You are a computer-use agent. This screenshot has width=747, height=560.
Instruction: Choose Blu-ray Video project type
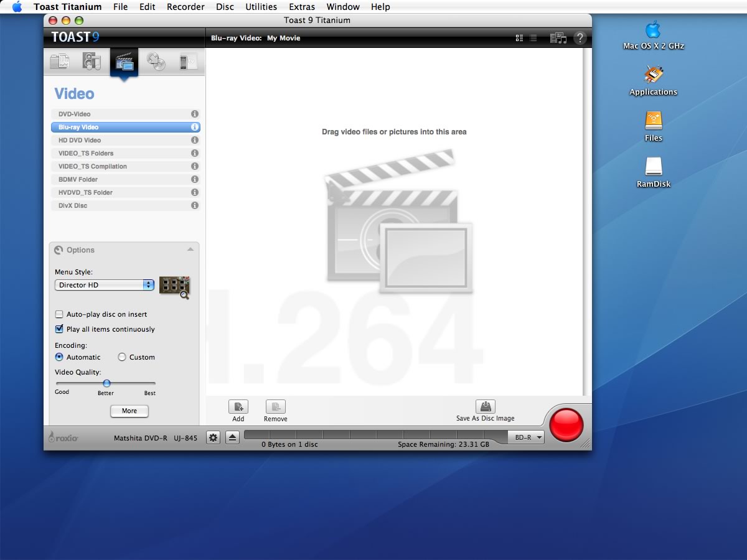pos(125,127)
